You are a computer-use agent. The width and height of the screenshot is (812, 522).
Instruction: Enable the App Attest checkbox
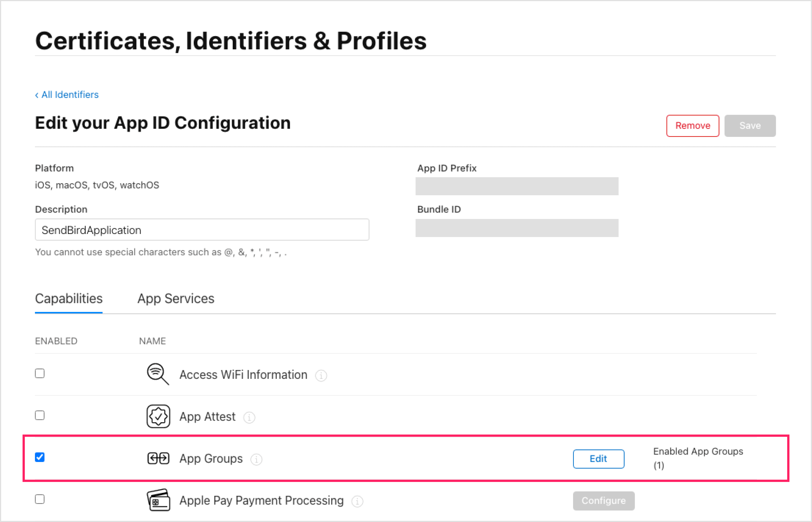tap(40, 415)
